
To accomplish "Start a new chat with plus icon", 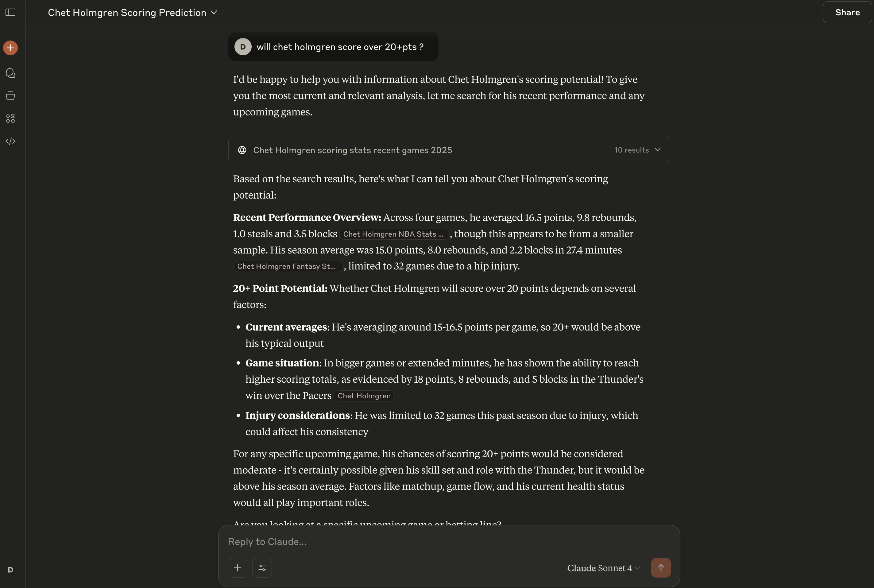I will tap(10, 48).
